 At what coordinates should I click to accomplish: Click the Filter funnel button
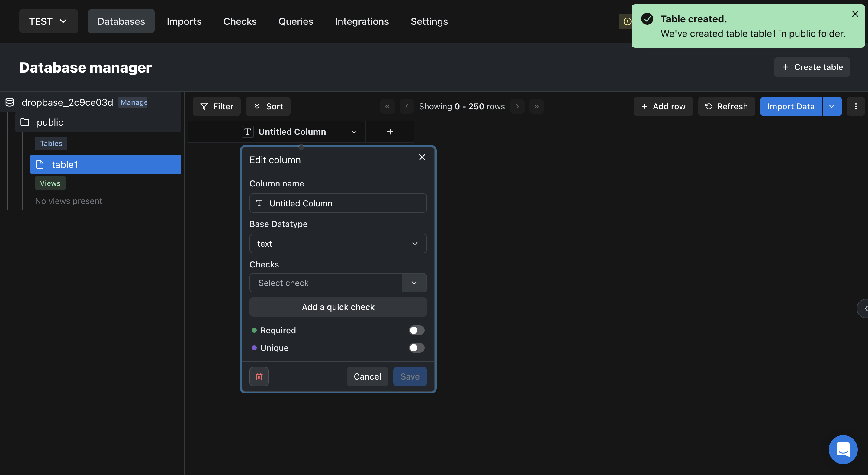tap(217, 107)
